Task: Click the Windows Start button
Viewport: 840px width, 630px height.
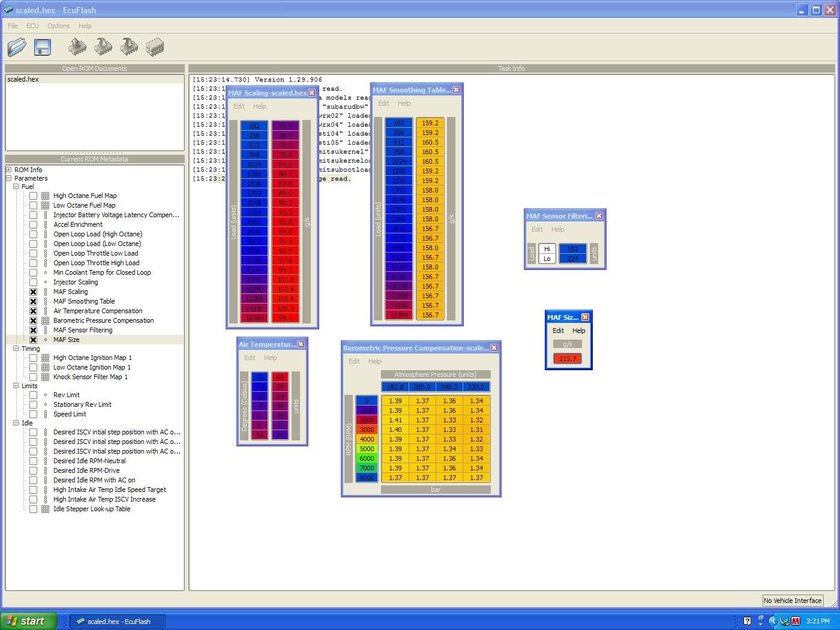Action: [28, 621]
